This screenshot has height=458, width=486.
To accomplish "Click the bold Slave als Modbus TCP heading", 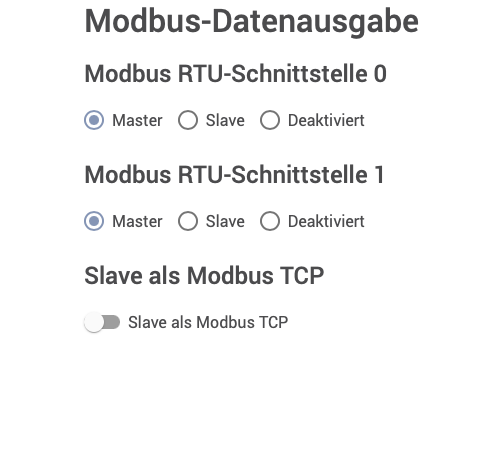I will tap(204, 276).
